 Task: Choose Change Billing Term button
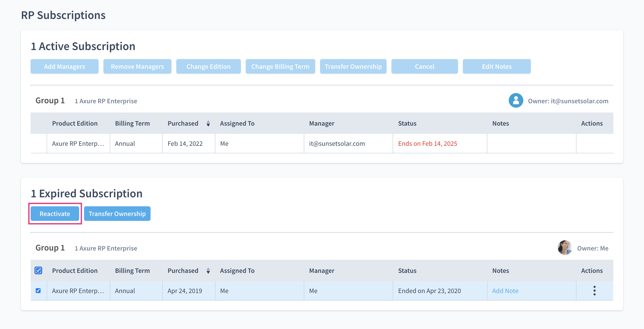click(x=280, y=67)
